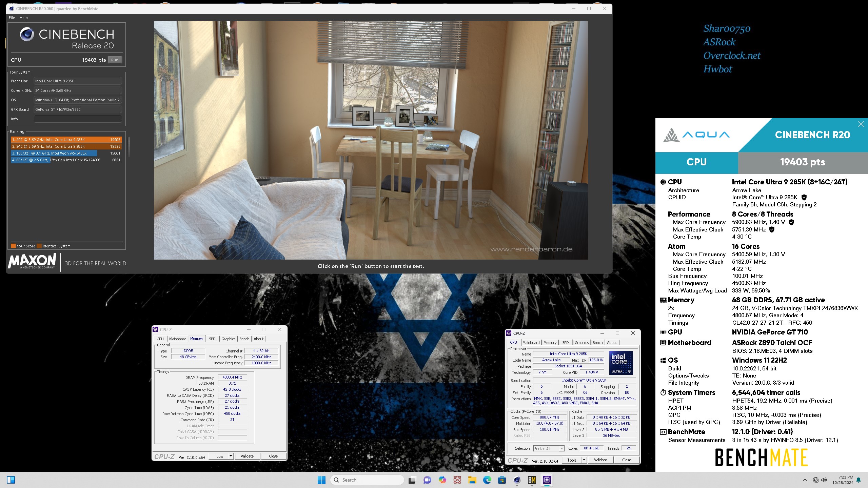This screenshot has height=488, width=868.
Task: Switch to BenchMate via BM taskbar icon
Action: click(532, 480)
